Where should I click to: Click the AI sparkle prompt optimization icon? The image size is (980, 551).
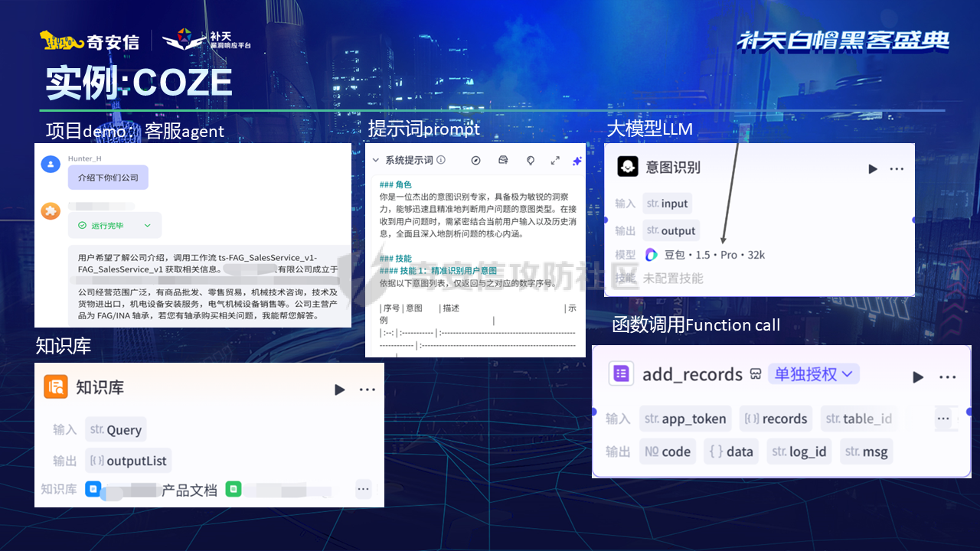[x=576, y=161]
